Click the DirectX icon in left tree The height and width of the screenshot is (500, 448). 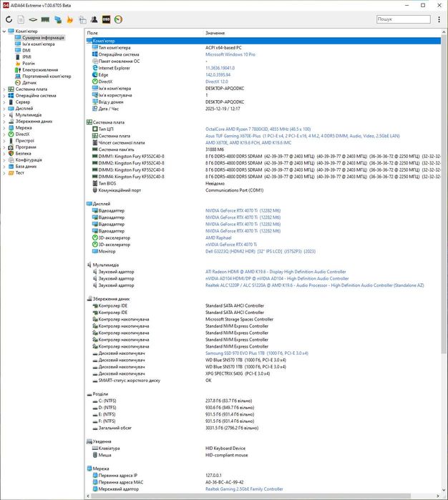pos(11,134)
